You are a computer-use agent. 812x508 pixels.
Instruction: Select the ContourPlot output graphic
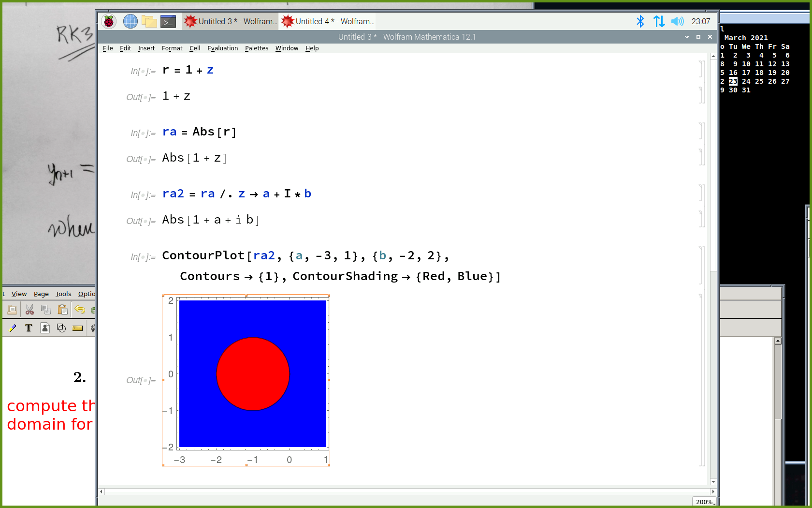click(x=252, y=374)
